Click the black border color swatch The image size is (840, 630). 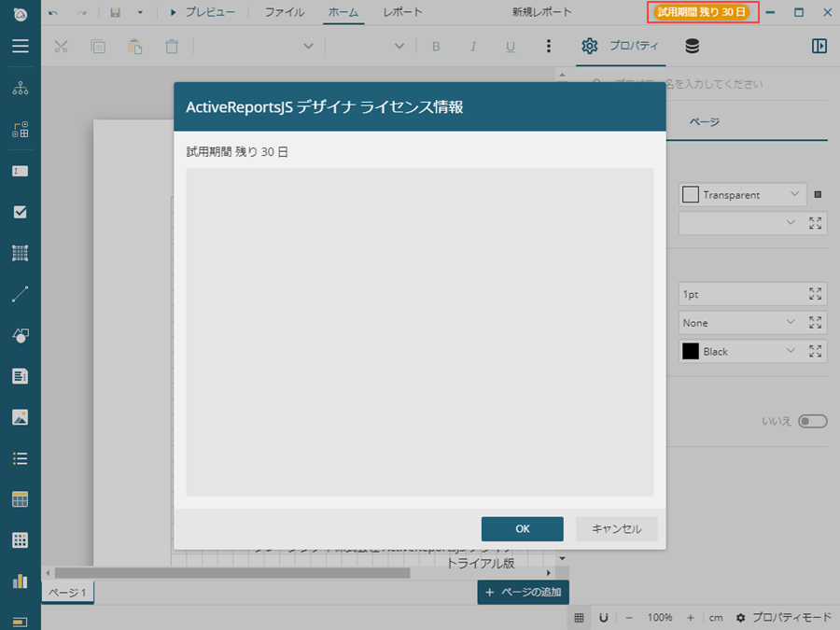coord(691,352)
